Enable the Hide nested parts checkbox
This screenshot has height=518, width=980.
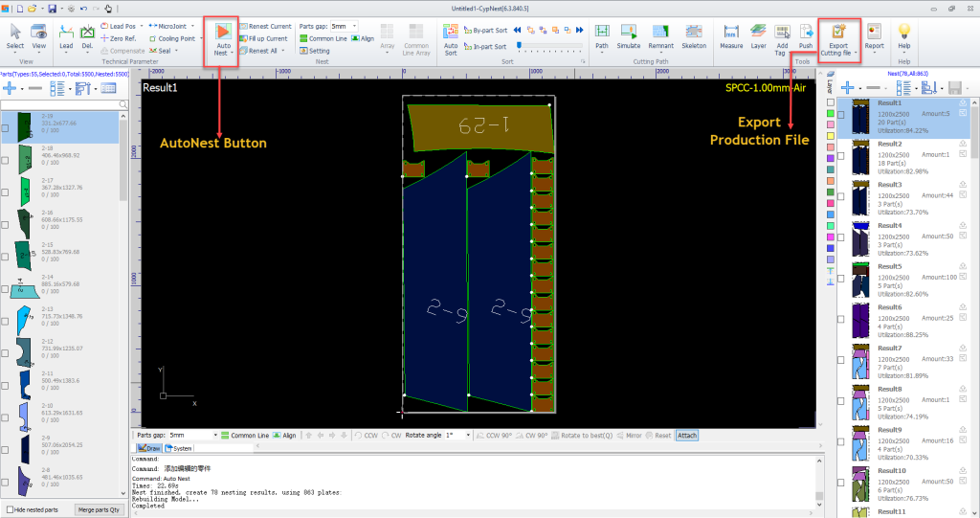(11, 509)
